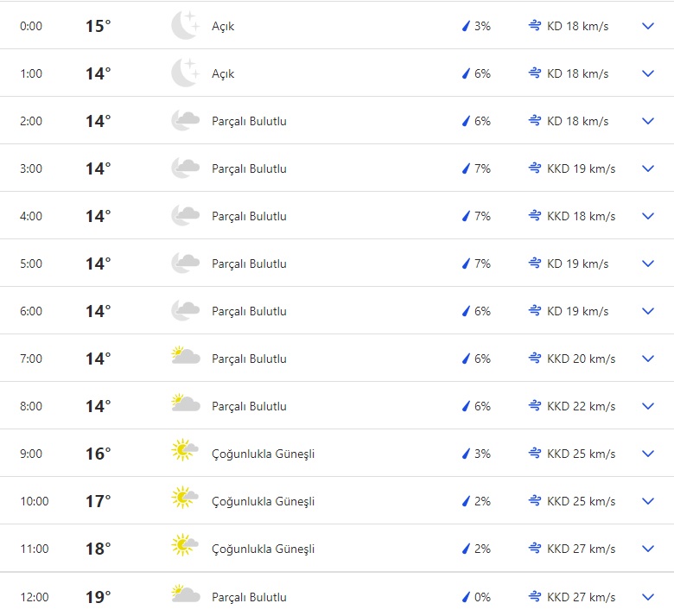The width and height of the screenshot is (674, 616).
Task: Click the Açık condition text at 1:00
Action: [223, 73]
